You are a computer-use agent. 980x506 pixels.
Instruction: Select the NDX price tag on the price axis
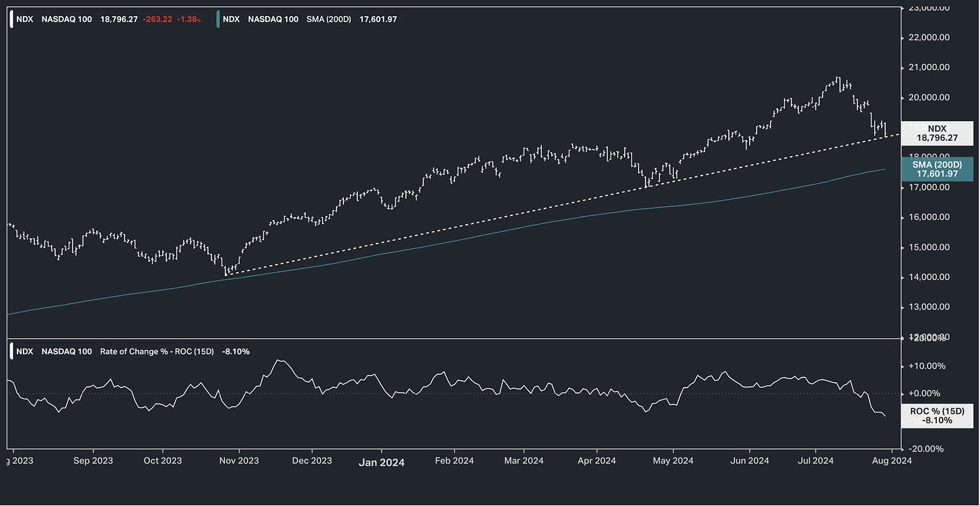point(936,133)
